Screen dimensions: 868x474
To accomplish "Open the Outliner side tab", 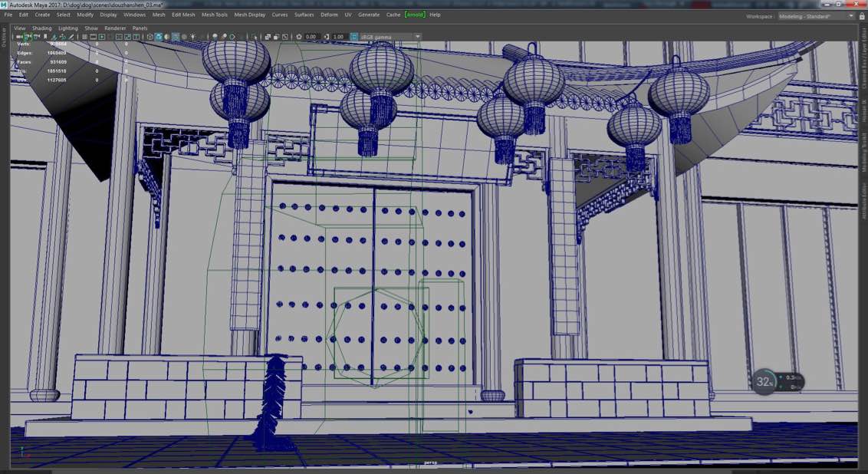I will click(x=3, y=38).
